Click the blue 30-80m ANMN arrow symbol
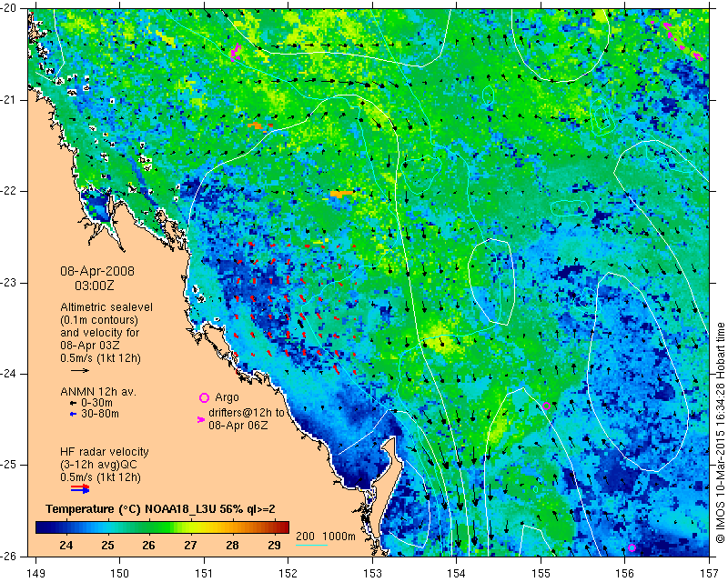The height and width of the screenshot is (582, 728). click(73, 414)
